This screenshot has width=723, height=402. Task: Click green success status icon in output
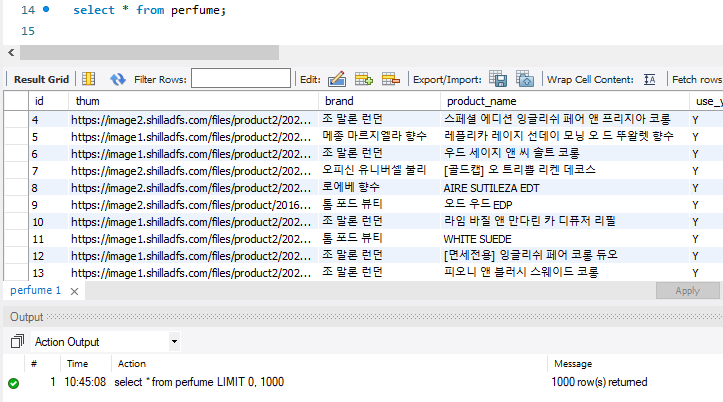pyautogui.click(x=14, y=383)
